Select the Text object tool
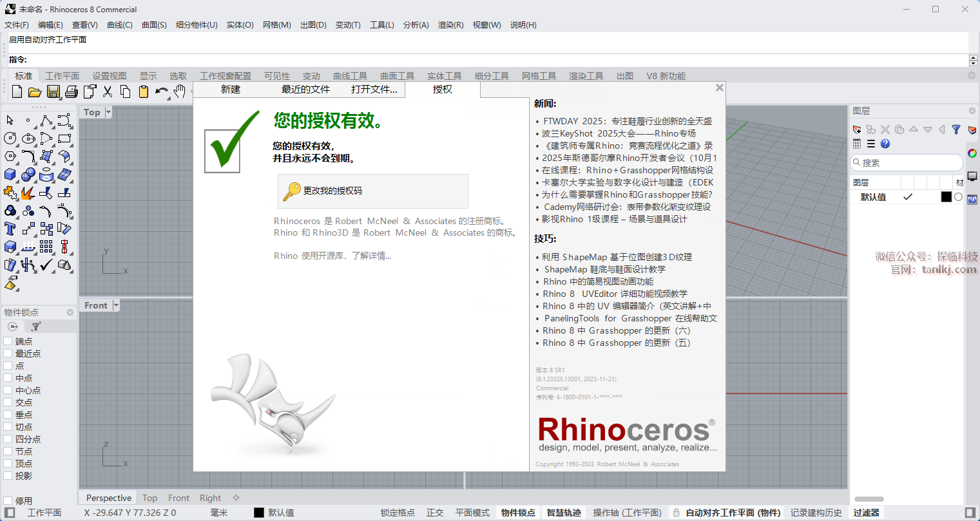Image resolution: width=980 pixels, height=521 pixels. (10, 229)
